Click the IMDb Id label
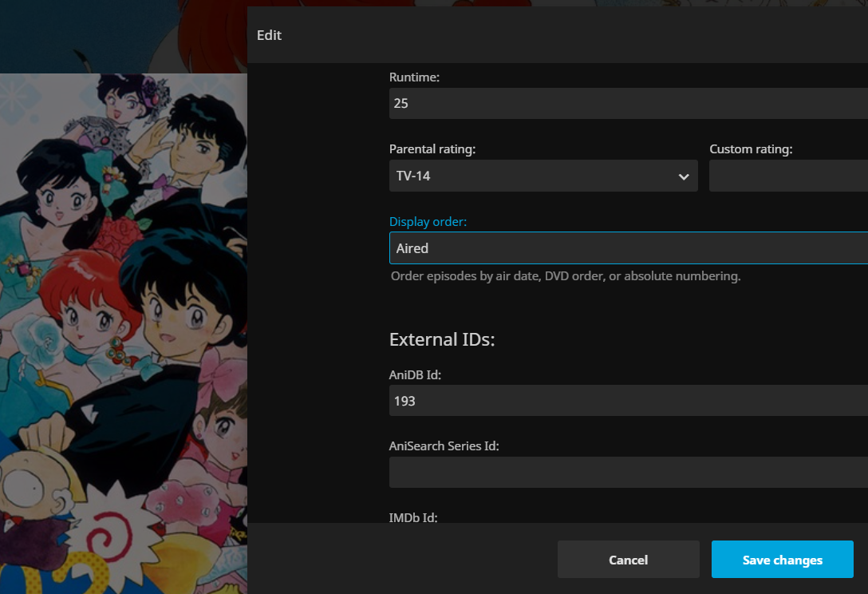868x594 pixels. [413, 517]
